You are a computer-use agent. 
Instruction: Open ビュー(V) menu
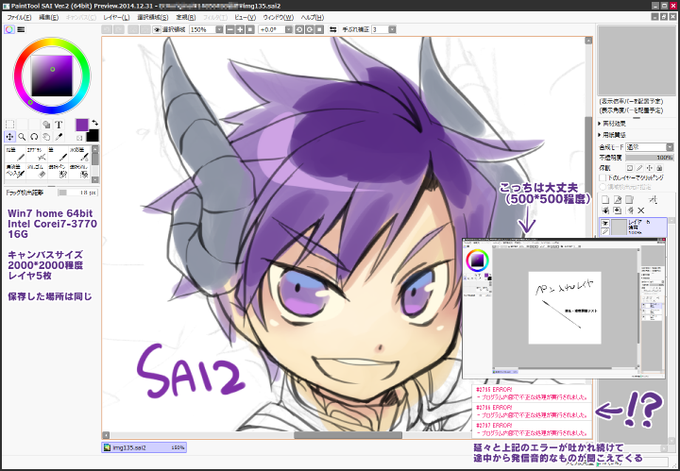tap(245, 17)
